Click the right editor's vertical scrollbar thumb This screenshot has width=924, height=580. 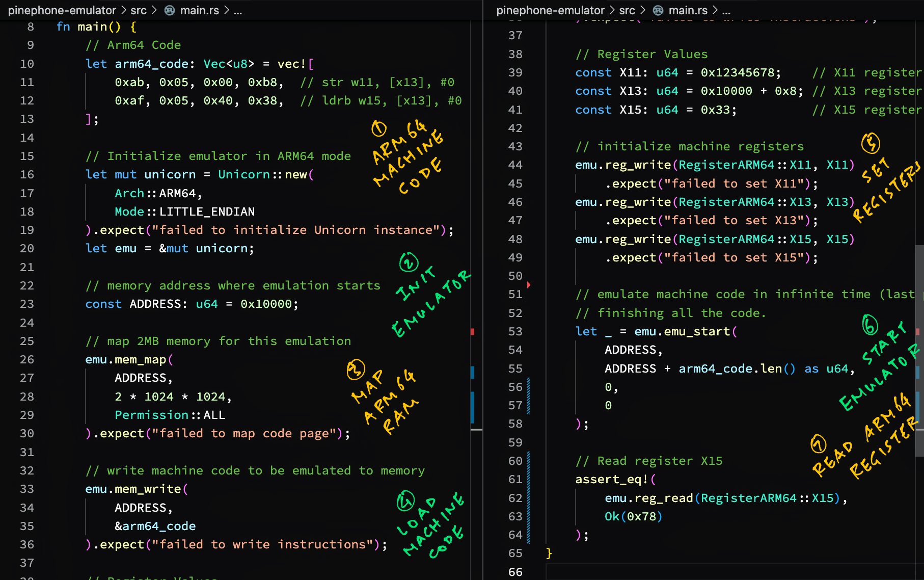coord(919,351)
